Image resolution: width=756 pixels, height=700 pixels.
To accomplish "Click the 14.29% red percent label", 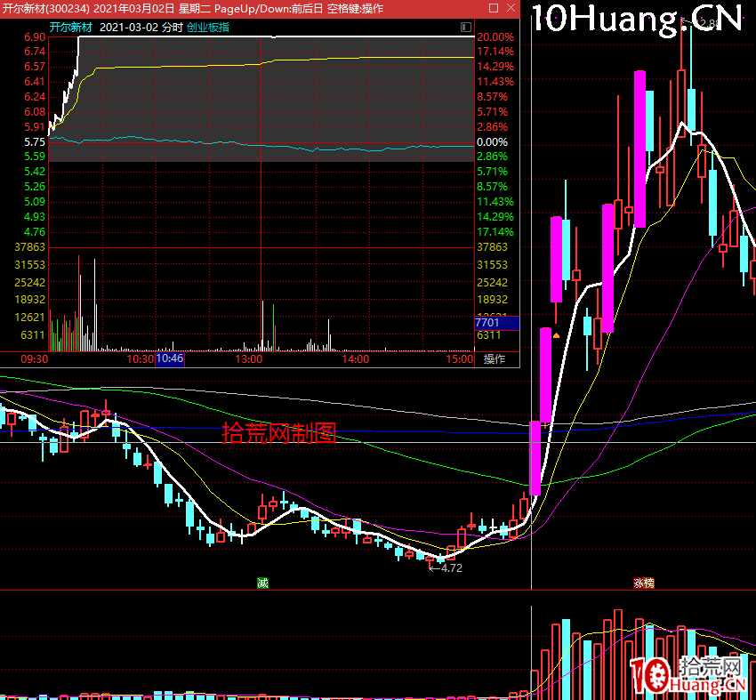I will 495,67.
